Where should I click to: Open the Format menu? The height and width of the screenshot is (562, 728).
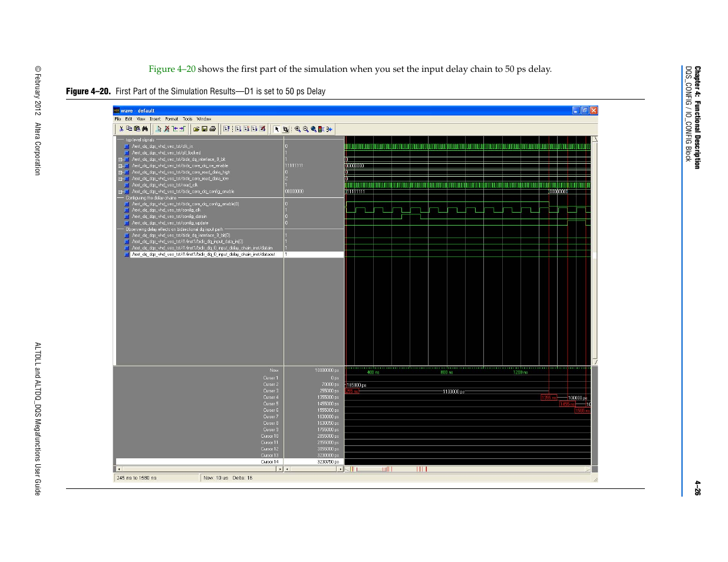click(172, 119)
